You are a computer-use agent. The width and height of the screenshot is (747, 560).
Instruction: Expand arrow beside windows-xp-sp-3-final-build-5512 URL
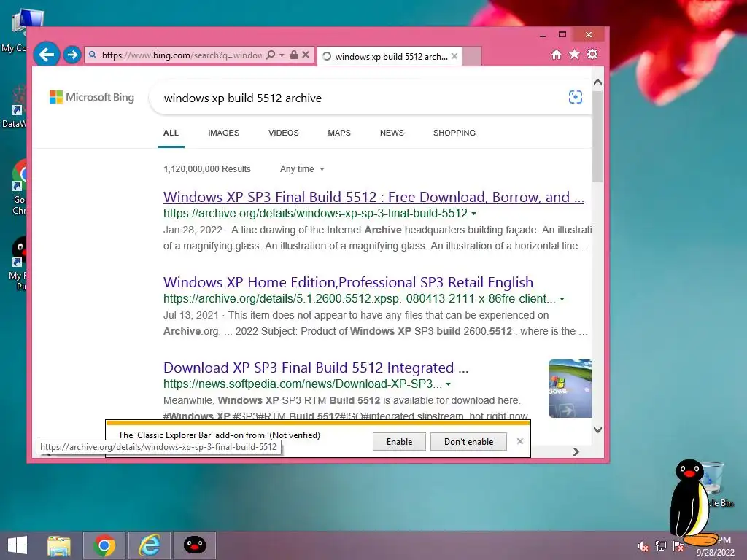tap(473, 214)
